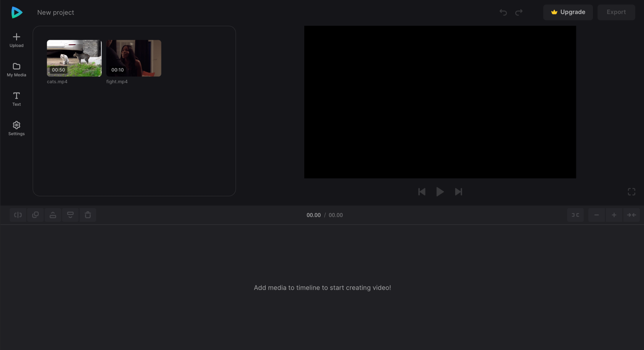The width and height of the screenshot is (644, 350).
Task: Click the app logo icon
Action: pyautogui.click(x=17, y=12)
